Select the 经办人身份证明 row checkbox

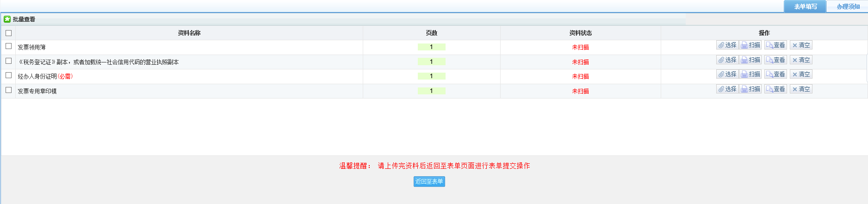click(8, 75)
